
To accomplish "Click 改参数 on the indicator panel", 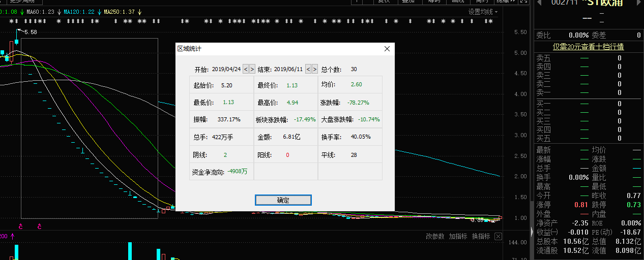I will point(435,237).
